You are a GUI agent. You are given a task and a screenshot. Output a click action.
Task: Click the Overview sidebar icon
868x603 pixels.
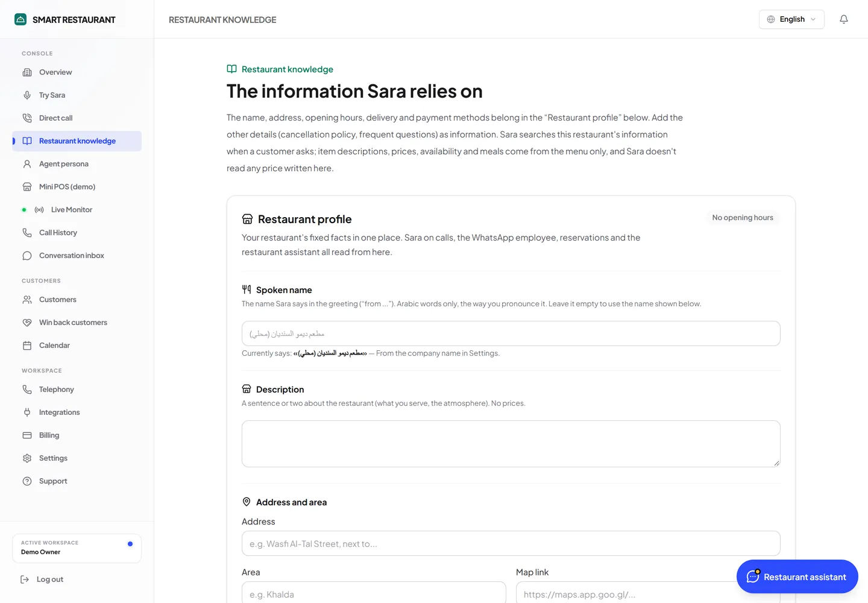click(27, 72)
